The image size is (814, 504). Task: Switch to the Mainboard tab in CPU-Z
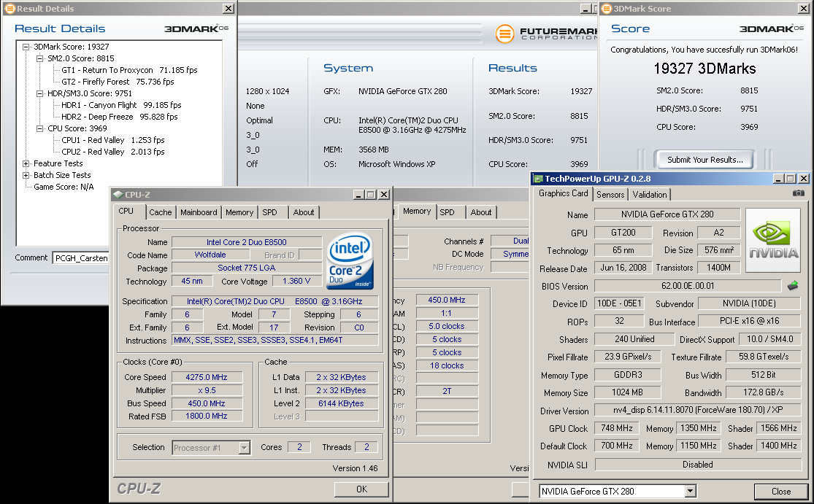pyautogui.click(x=199, y=212)
